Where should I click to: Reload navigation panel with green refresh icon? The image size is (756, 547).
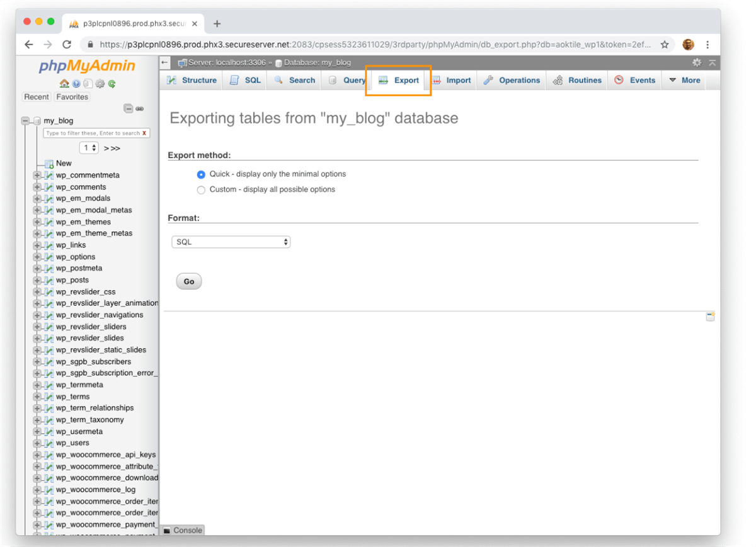click(112, 84)
